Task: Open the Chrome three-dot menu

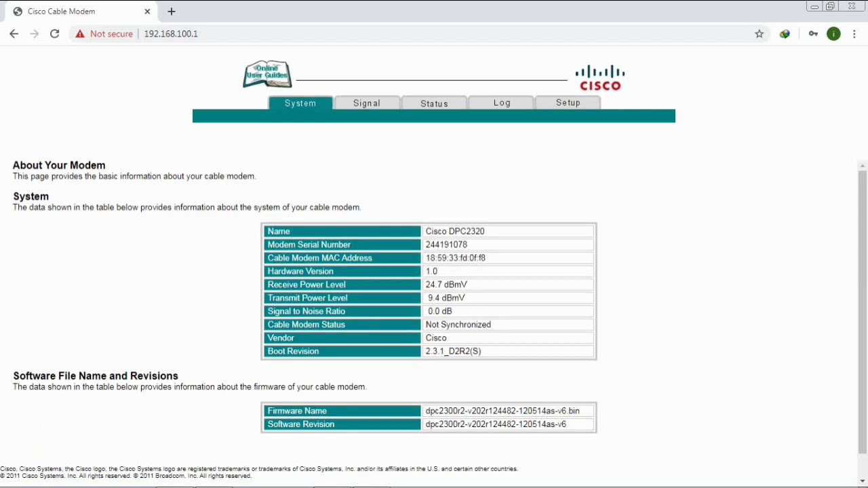Action: tap(855, 34)
